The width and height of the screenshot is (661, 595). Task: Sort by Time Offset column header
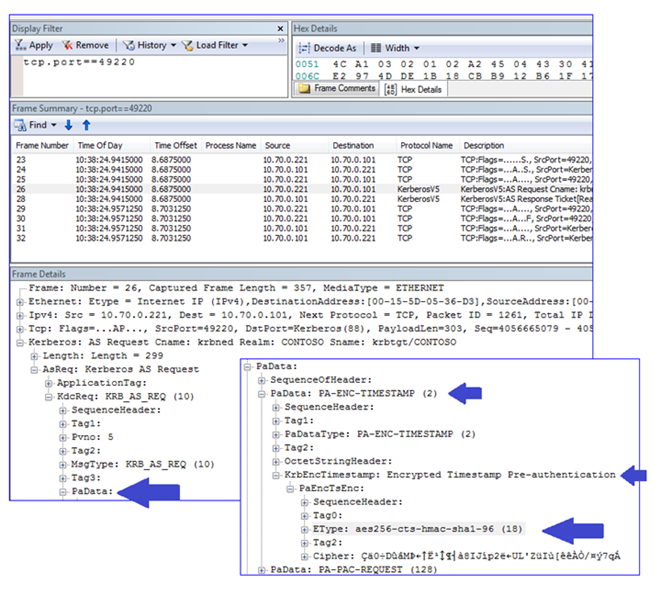pyautogui.click(x=175, y=145)
